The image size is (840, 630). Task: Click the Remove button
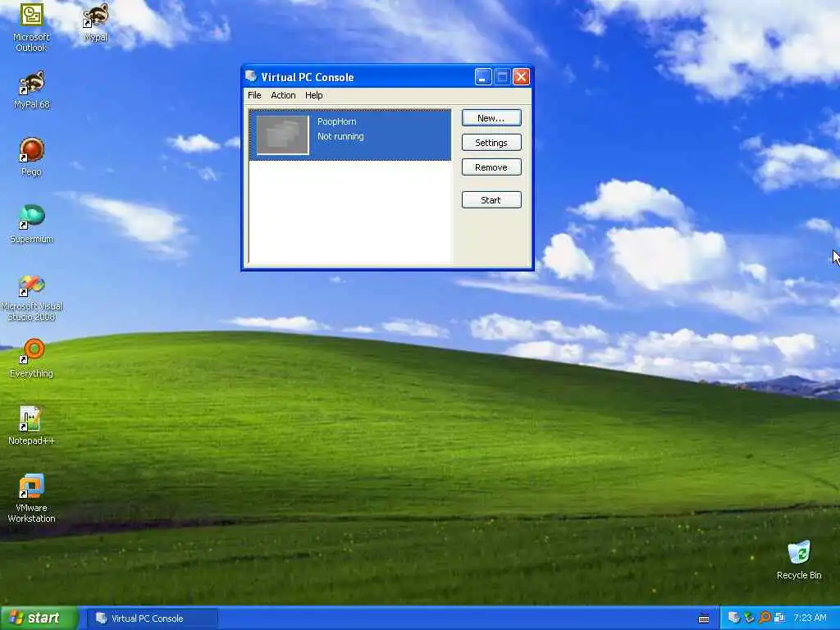[491, 167]
